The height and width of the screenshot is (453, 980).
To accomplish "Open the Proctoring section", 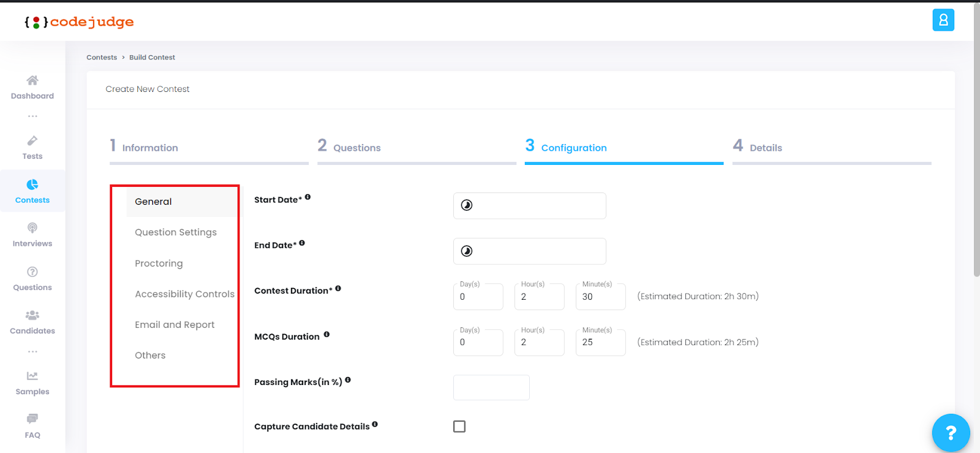I will click(159, 264).
